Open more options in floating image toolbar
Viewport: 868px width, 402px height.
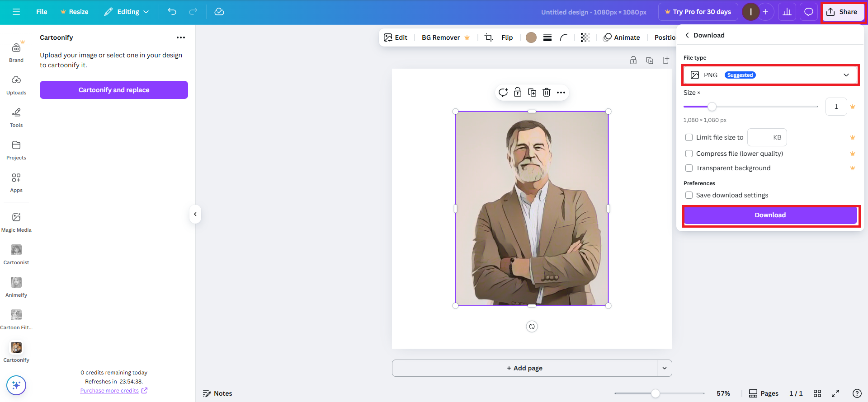tap(561, 93)
